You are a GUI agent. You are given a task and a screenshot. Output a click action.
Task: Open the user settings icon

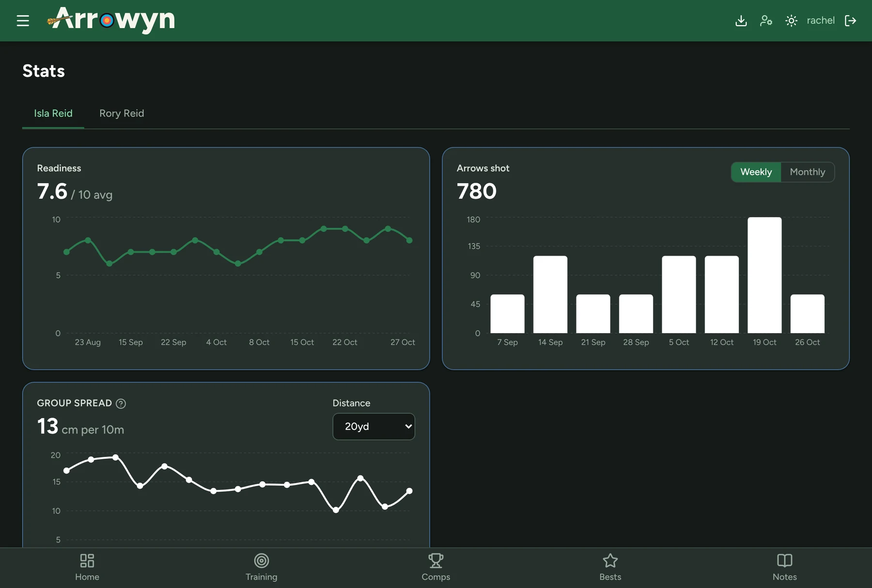[x=766, y=20]
